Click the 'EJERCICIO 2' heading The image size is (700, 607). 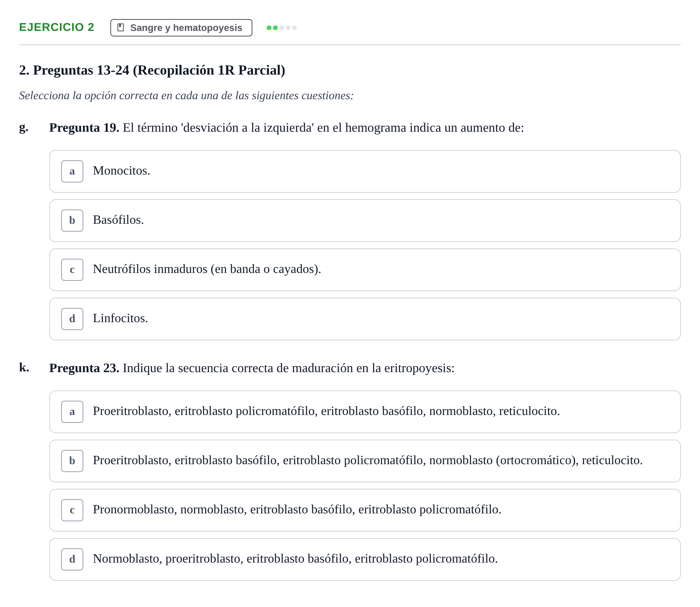point(57,27)
